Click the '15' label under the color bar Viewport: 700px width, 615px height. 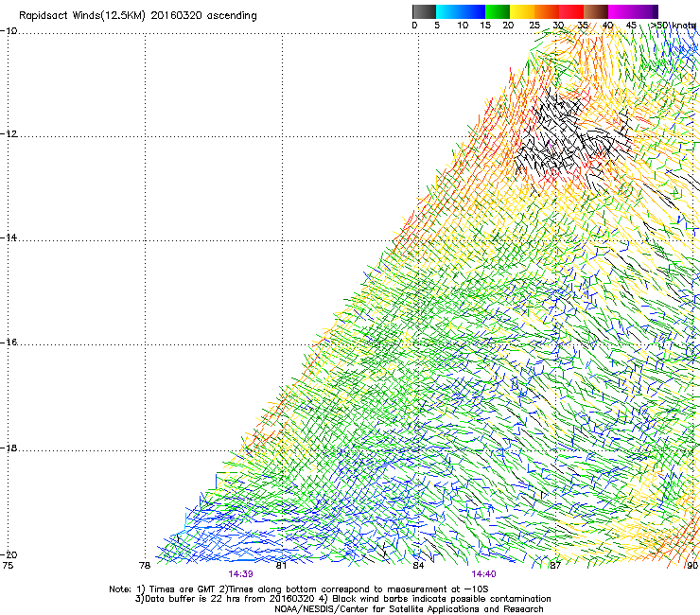485,26
